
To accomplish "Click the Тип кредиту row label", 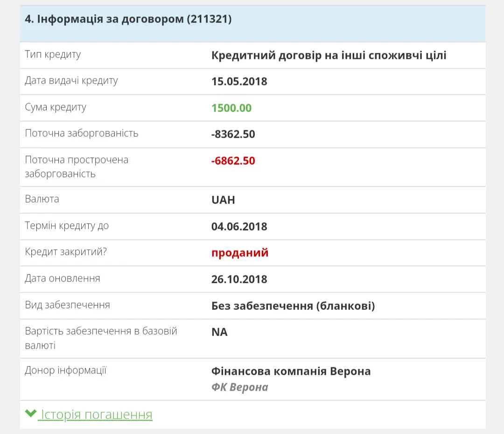I will click(x=53, y=55).
